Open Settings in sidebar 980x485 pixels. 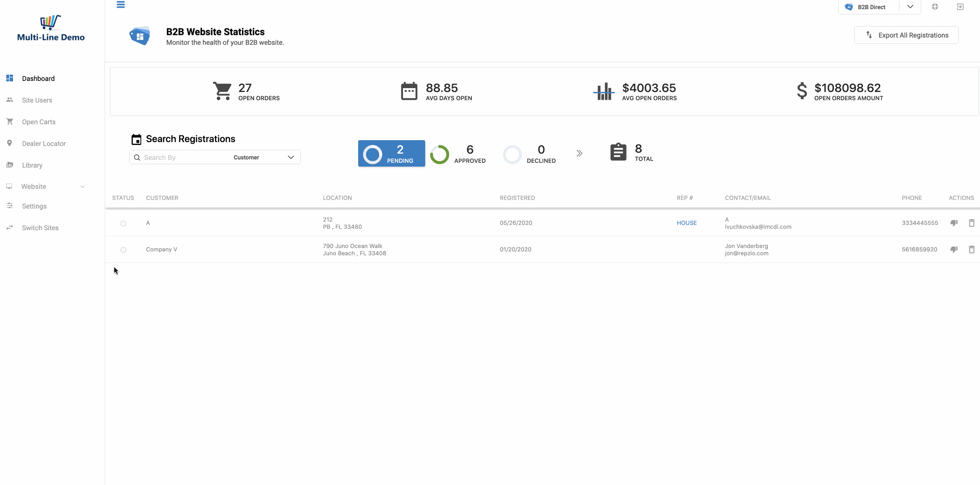click(x=34, y=206)
